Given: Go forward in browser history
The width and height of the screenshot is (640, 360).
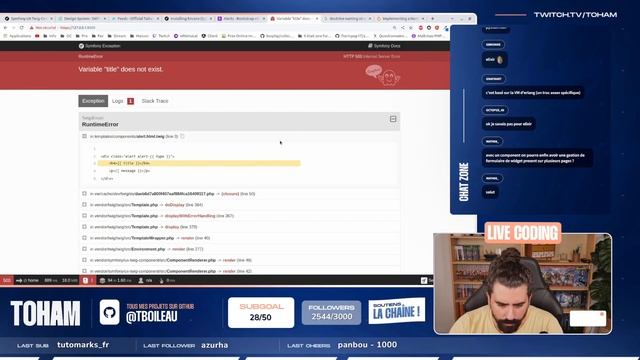Looking at the screenshot, I should pyautogui.click(x=13, y=28).
